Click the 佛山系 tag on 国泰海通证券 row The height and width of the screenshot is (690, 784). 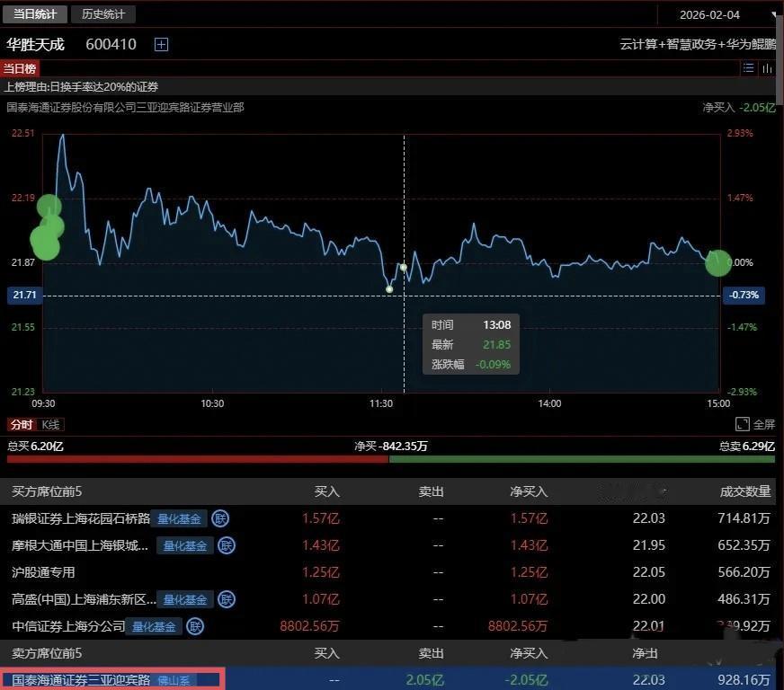point(174,680)
